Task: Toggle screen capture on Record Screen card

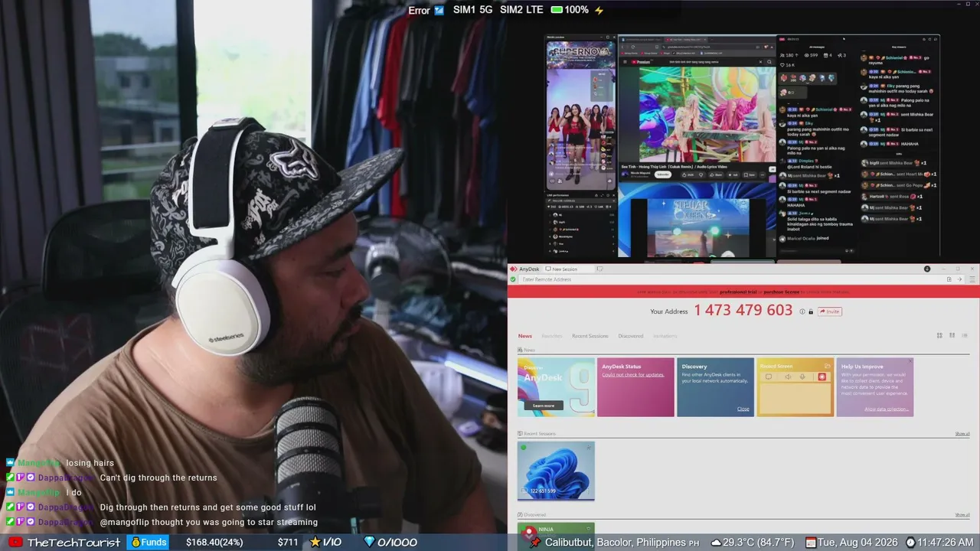Action: (x=768, y=377)
